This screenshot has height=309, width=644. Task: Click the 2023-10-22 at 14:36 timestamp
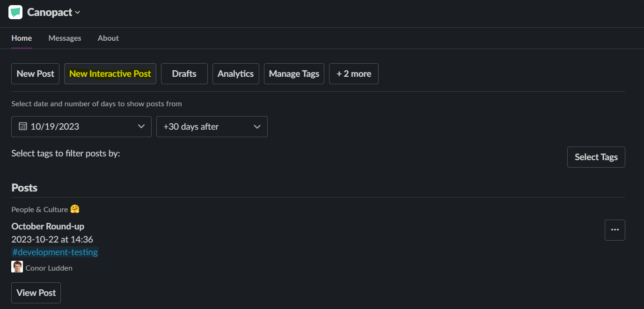(52, 239)
